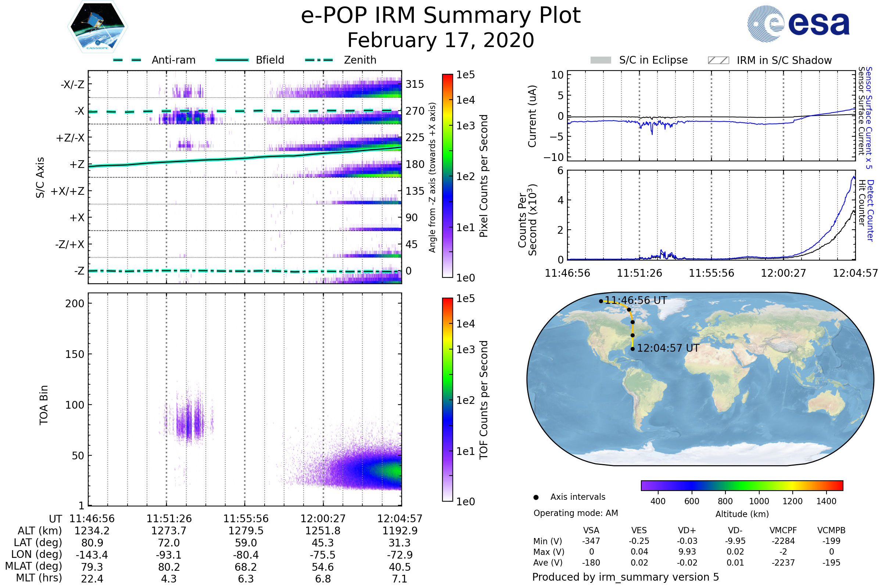Click the ESA logo
The height and width of the screenshot is (588, 882).
pos(798,24)
